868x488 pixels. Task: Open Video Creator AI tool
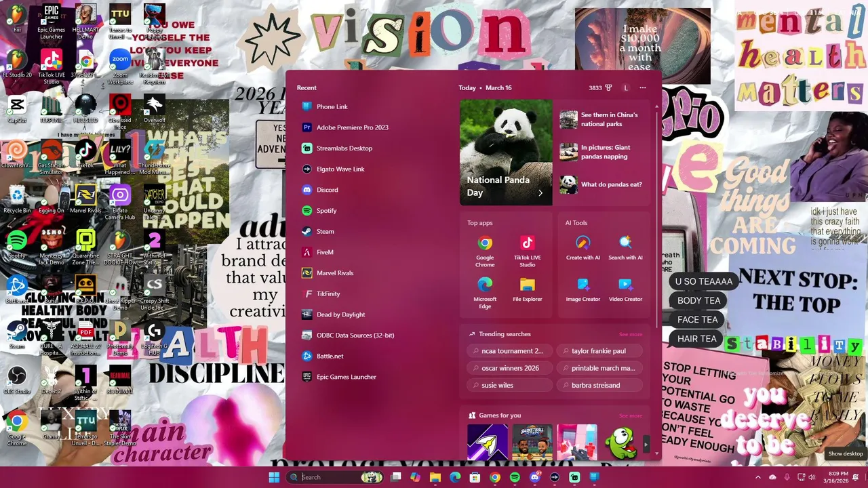[625, 289]
